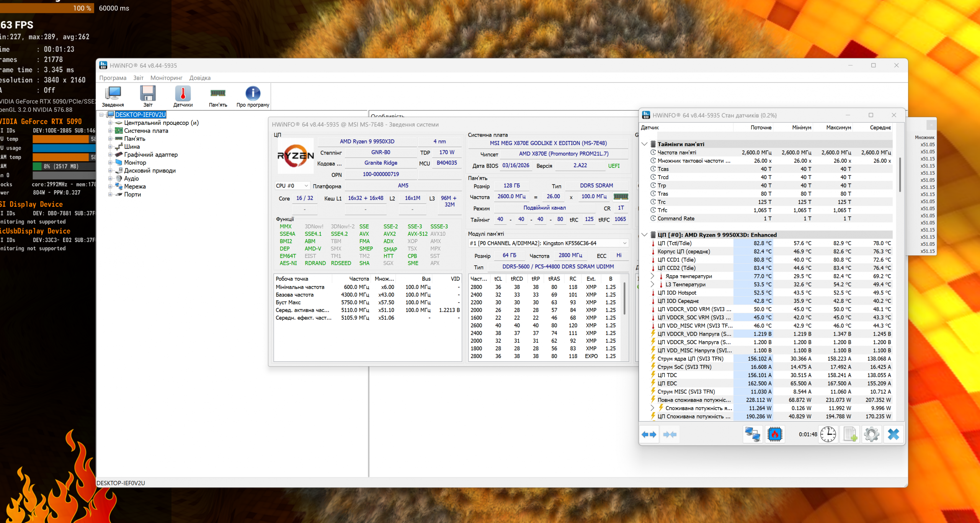
Task: Open the memory module selection dropdown
Action: click(x=548, y=243)
